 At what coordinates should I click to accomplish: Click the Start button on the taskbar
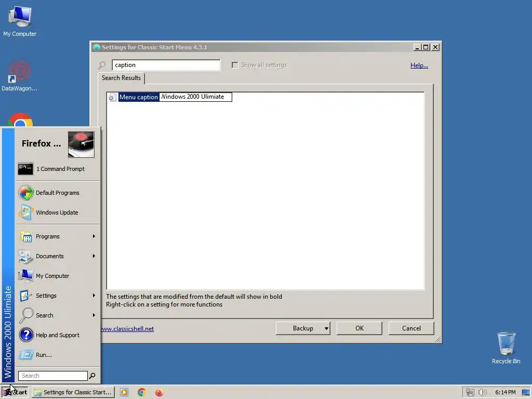click(15, 392)
